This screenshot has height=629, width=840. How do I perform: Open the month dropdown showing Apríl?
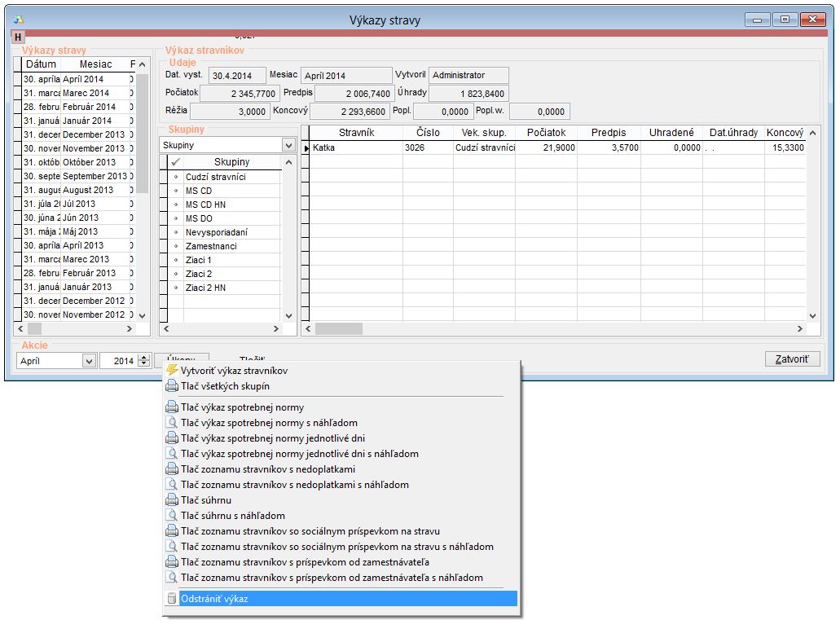[89, 361]
